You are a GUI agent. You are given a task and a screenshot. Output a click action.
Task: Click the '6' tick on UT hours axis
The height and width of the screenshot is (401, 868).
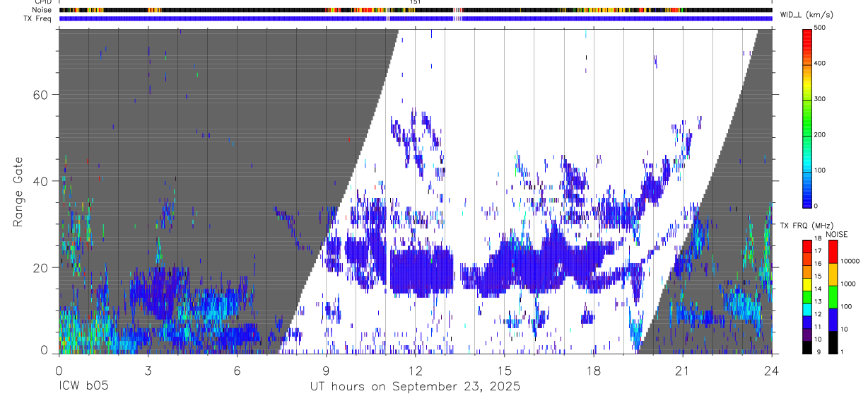(237, 371)
